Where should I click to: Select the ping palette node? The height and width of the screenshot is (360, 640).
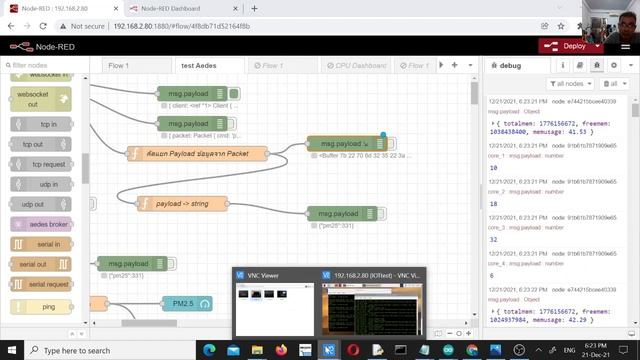(x=41, y=307)
